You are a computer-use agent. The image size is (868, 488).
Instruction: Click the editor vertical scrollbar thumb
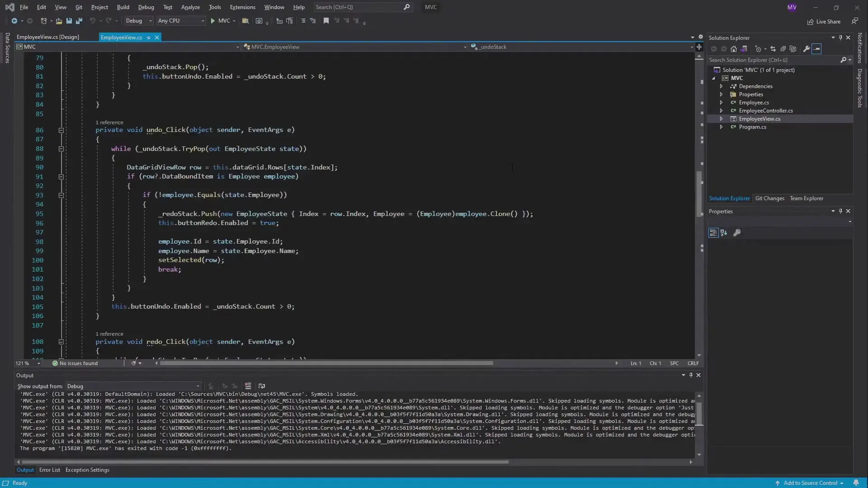click(x=699, y=193)
